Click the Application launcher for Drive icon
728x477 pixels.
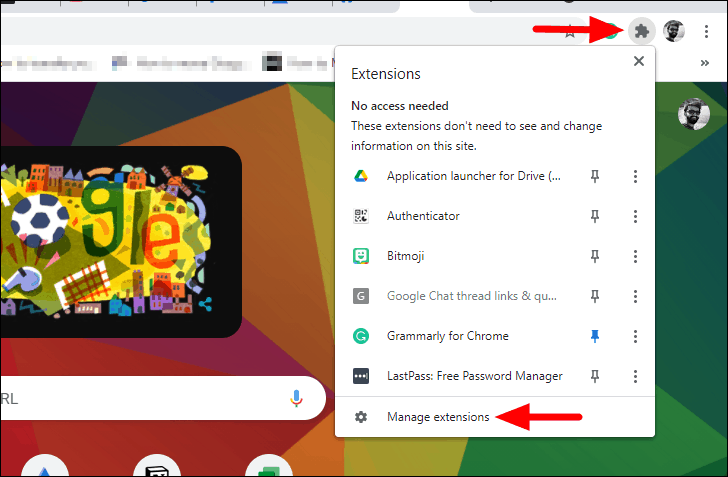point(361,176)
